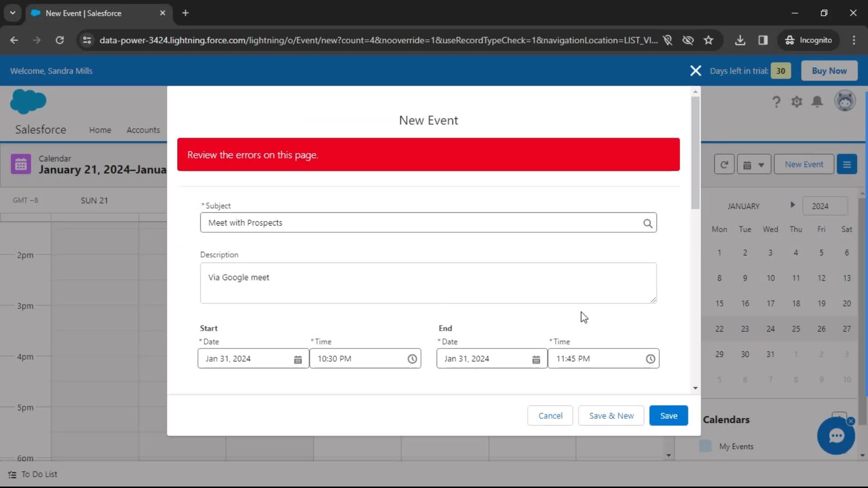Viewport: 868px width, 488px height.
Task: Open the Start time clock icon
Action: point(412,359)
